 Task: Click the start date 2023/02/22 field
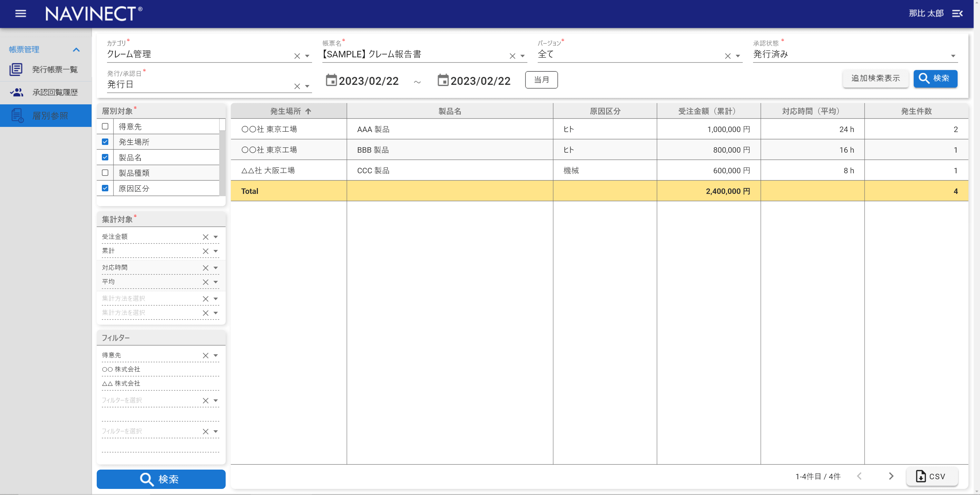pos(368,81)
